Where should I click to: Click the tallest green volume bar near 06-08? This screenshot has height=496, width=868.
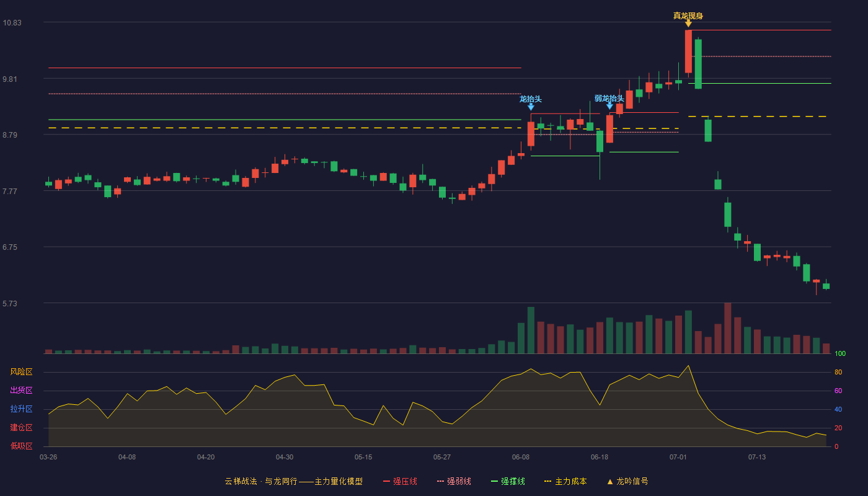531,330
